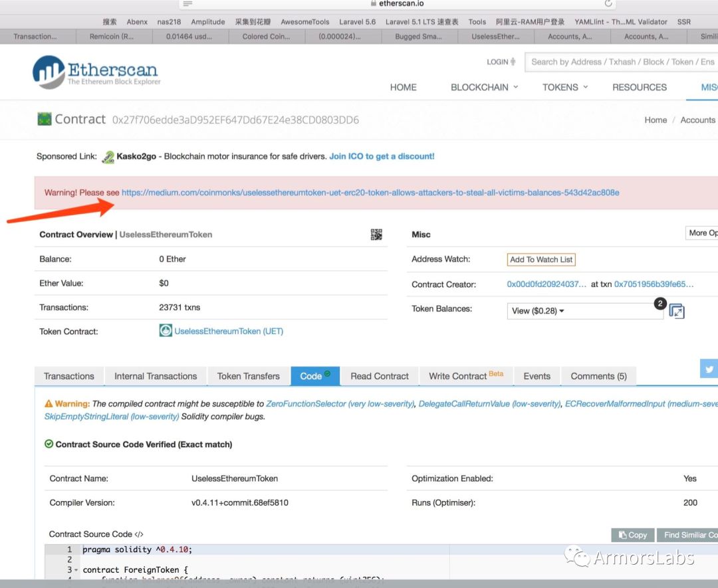Click the 23731 txns transactions value
718x588 pixels.
coord(179,308)
